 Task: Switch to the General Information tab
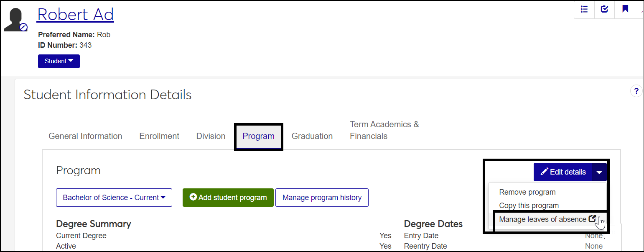[x=85, y=136]
